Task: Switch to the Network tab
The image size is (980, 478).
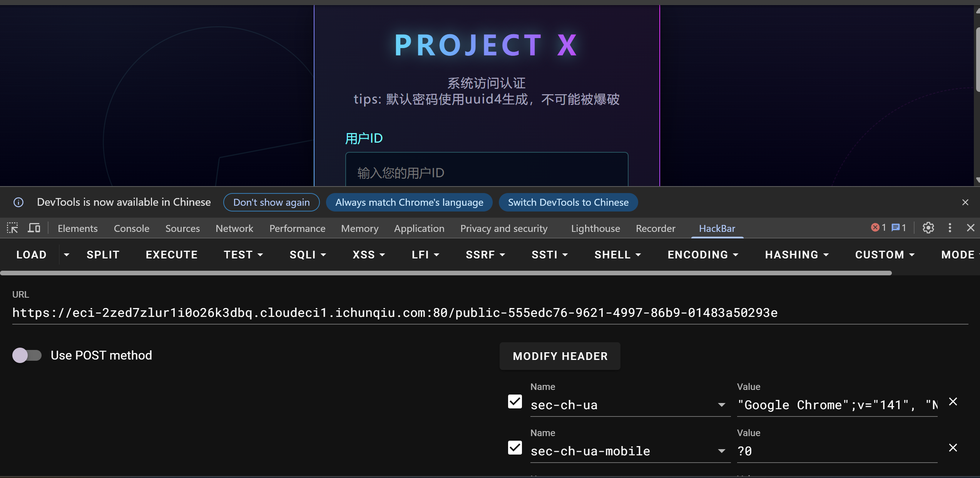Action: [x=234, y=228]
